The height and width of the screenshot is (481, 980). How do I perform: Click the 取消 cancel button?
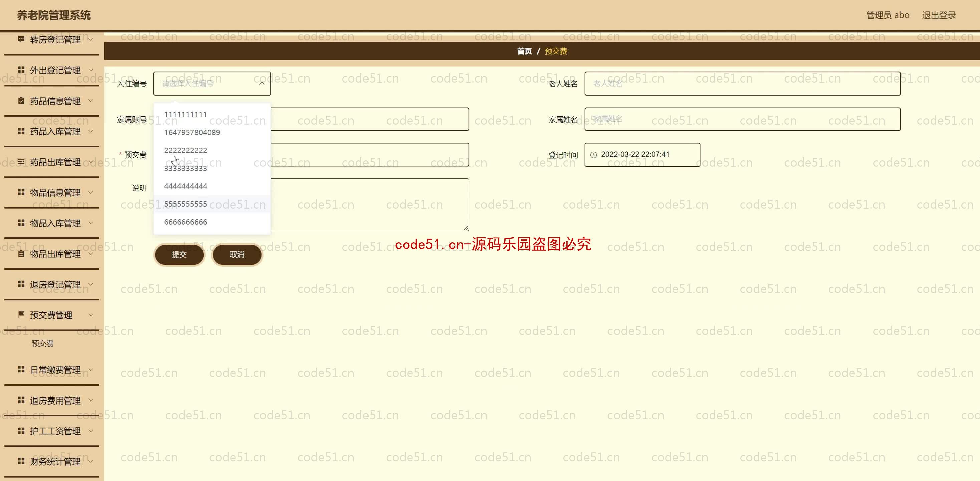[237, 255]
